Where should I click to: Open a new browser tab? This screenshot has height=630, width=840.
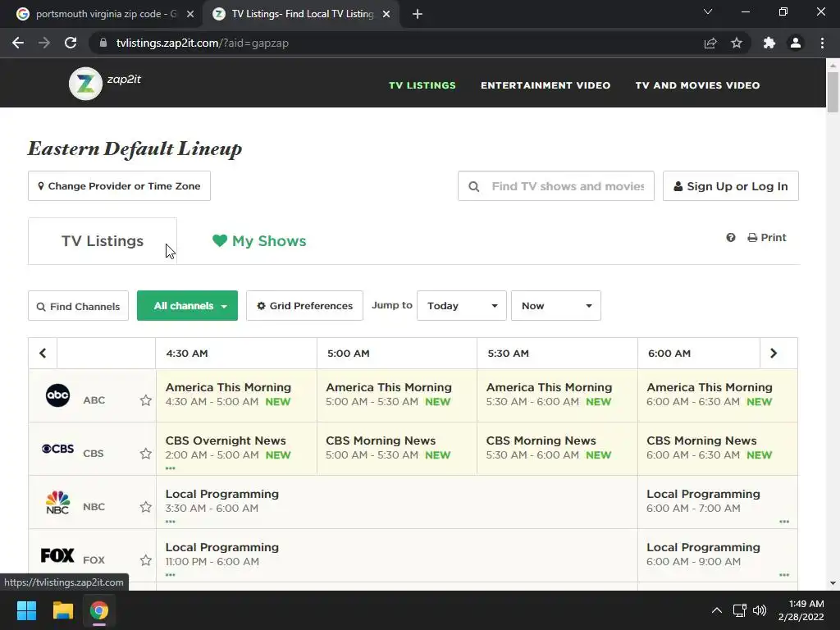418,14
